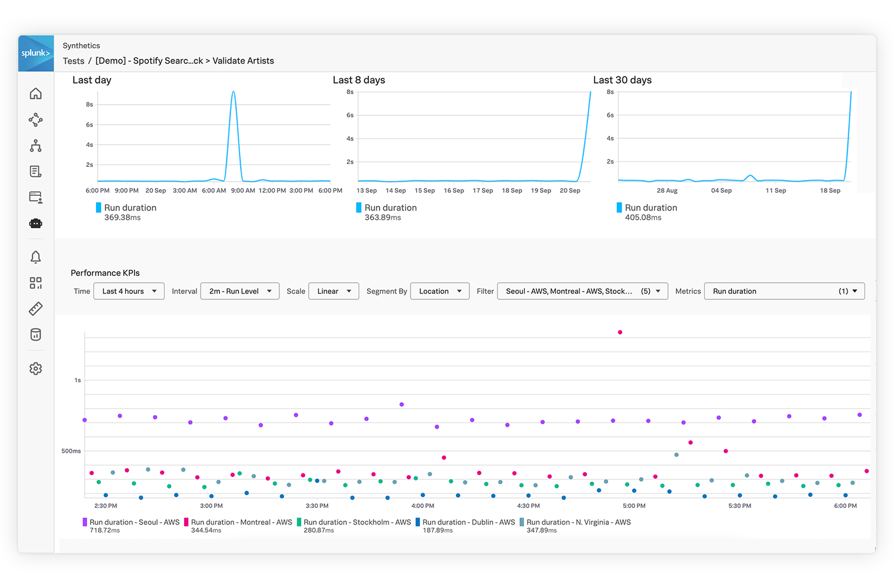The image size is (894, 588).
Task: Open the Home icon in sidebar
Action: pyautogui.click(x=36, y=93)
